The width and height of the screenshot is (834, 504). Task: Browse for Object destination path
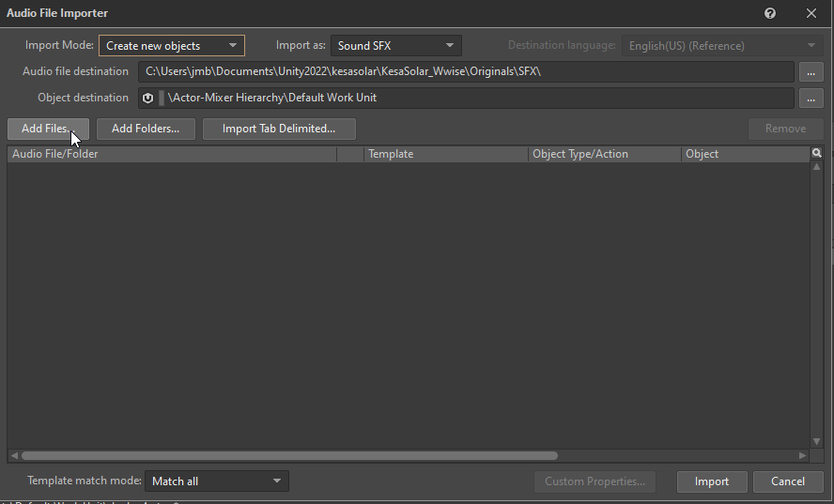tap(811, 98)
